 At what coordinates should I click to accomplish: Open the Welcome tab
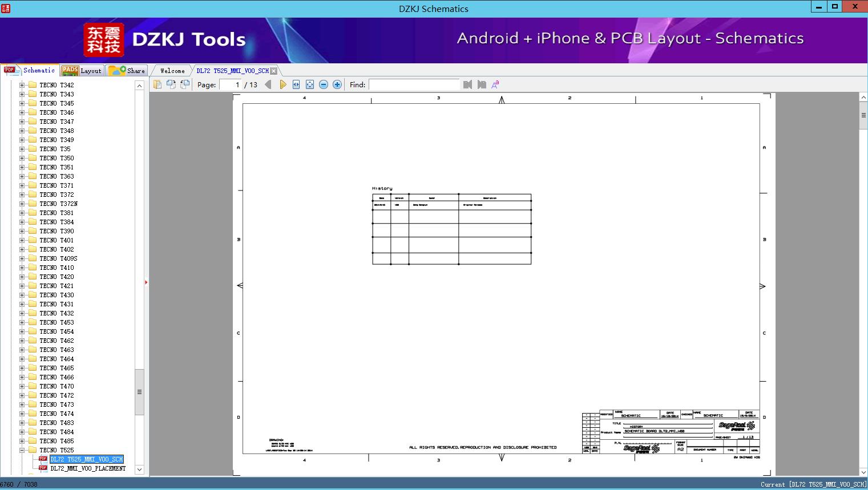coord(172,70)
